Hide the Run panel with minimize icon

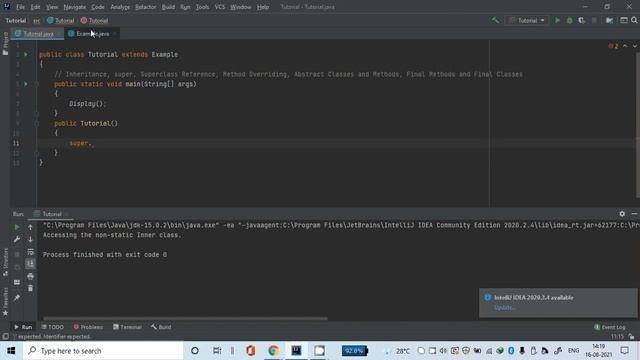[x=634, y=213]
